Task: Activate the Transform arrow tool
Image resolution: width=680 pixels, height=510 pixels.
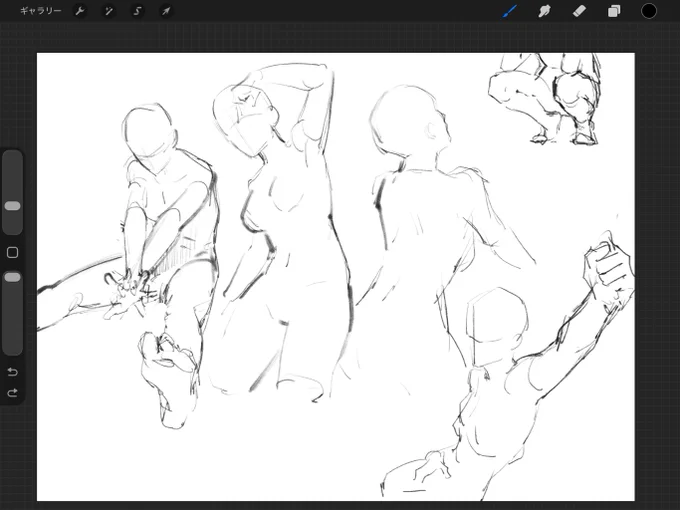Action: pyautogui.click(x=166, y=11)
